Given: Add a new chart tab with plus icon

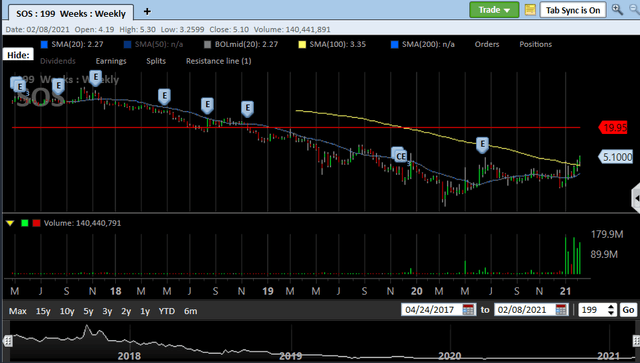Looking at the screenshot, I should 147,12.
